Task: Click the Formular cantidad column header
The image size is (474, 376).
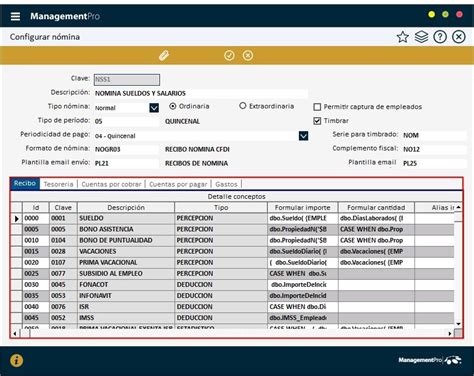Action: (376, 207)
